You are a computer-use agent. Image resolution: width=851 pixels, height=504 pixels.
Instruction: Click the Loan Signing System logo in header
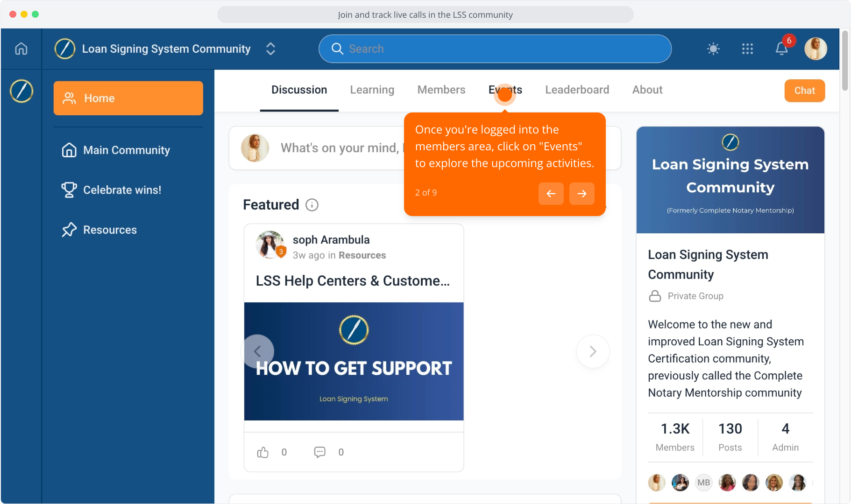(x=65, y=49)
